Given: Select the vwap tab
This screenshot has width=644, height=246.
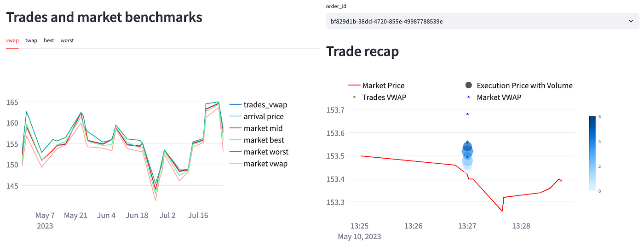Looking at the screenshot, I should point(12,40).
